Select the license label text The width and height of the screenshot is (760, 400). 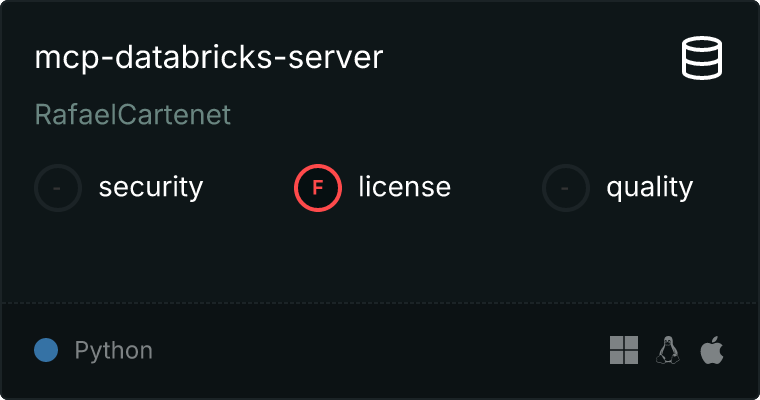tap(405, 188)
